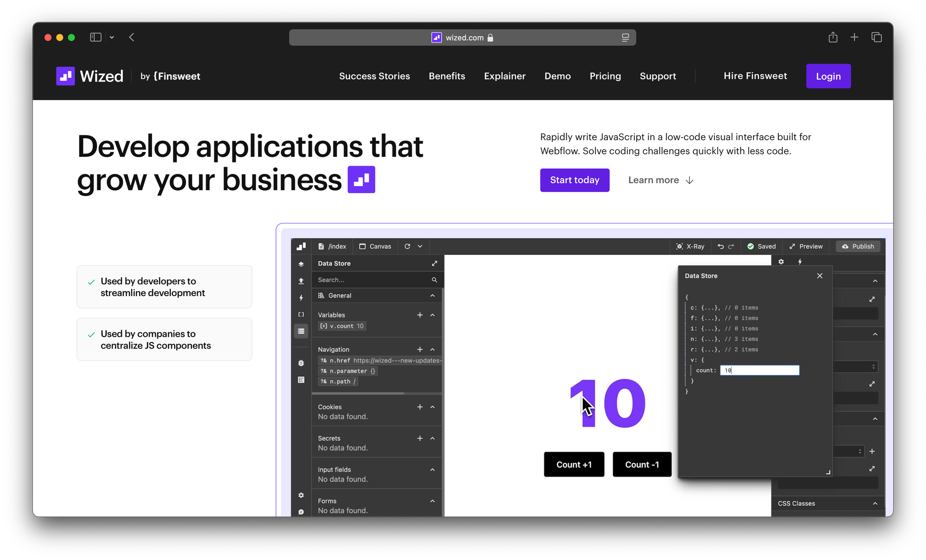Viewport: 926px width, 560px height.
Task: Go to Success Stories nav item
Action: [375, 76]
